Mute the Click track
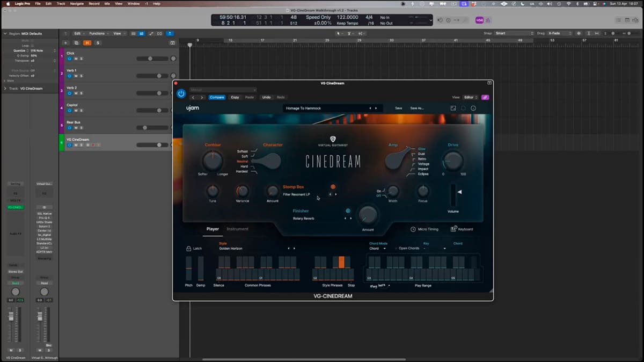Image resolution: width=644 pixels, height=362 pixels. click(76, 59)
